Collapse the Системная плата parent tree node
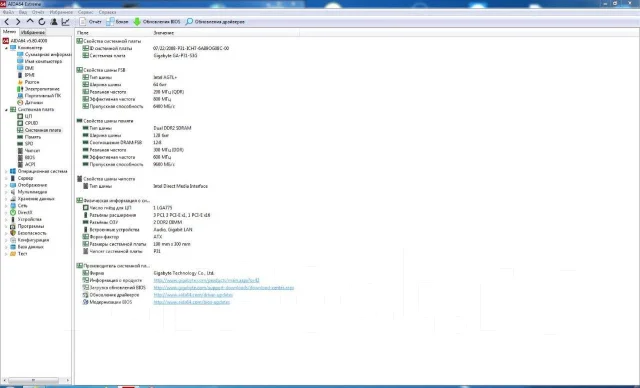This screenshot has width=640, height=388. 6,109
